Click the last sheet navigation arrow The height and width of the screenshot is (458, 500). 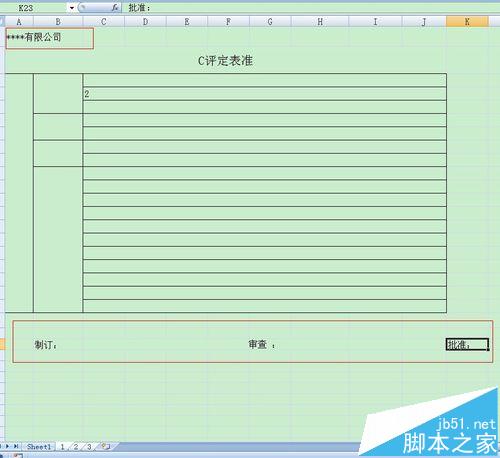pyautogui.click(x=16, y=446)
